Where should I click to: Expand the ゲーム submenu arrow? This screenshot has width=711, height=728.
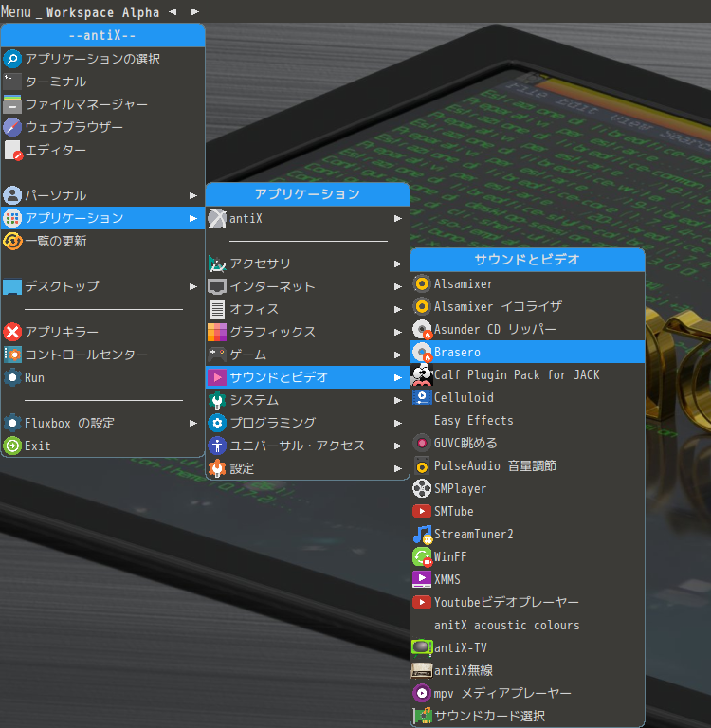tap(397, 355)
